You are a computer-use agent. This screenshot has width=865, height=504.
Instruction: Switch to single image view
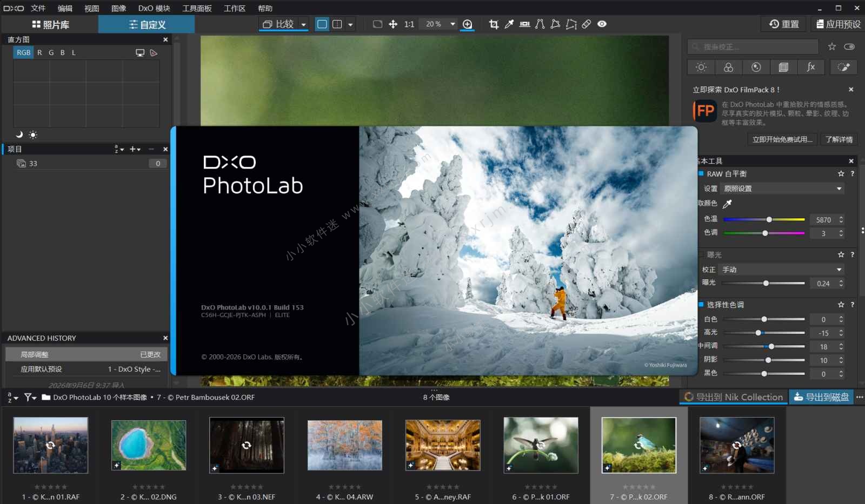(x=322, y=24)
